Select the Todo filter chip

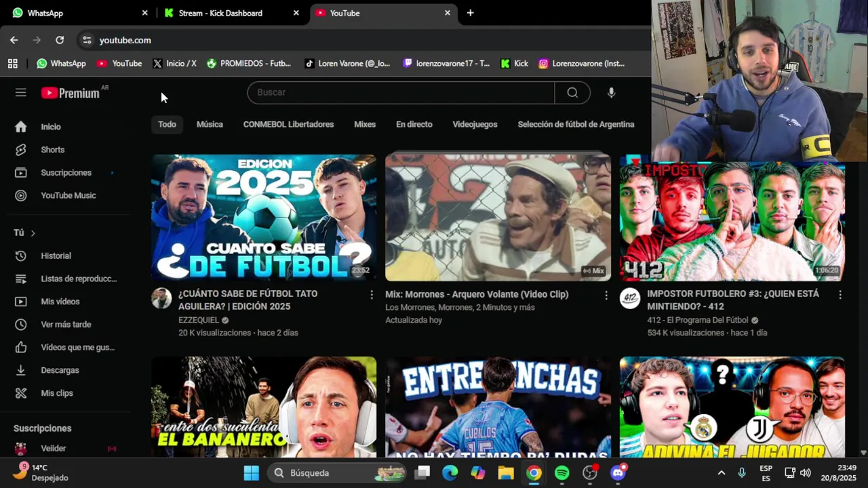(x=167, y=124)
